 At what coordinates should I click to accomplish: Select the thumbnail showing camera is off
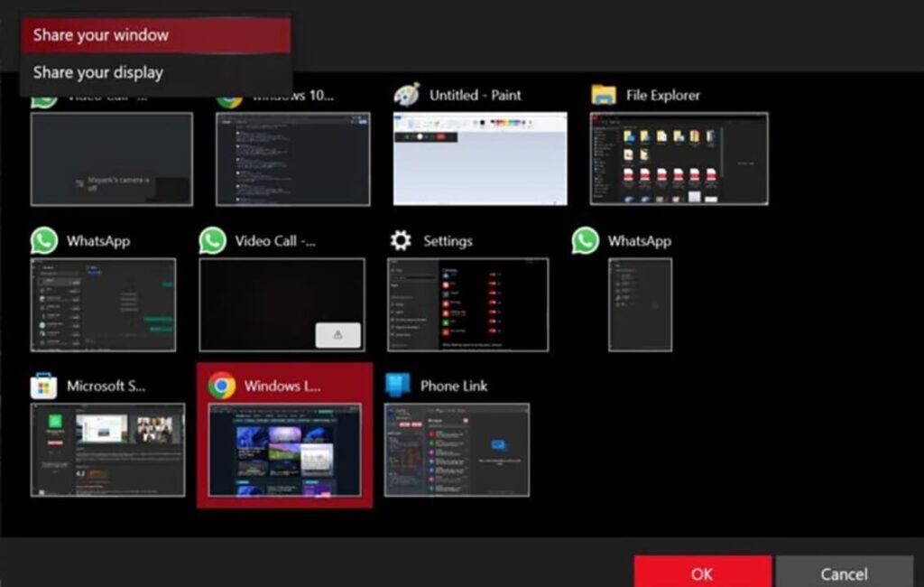[111, 159]
